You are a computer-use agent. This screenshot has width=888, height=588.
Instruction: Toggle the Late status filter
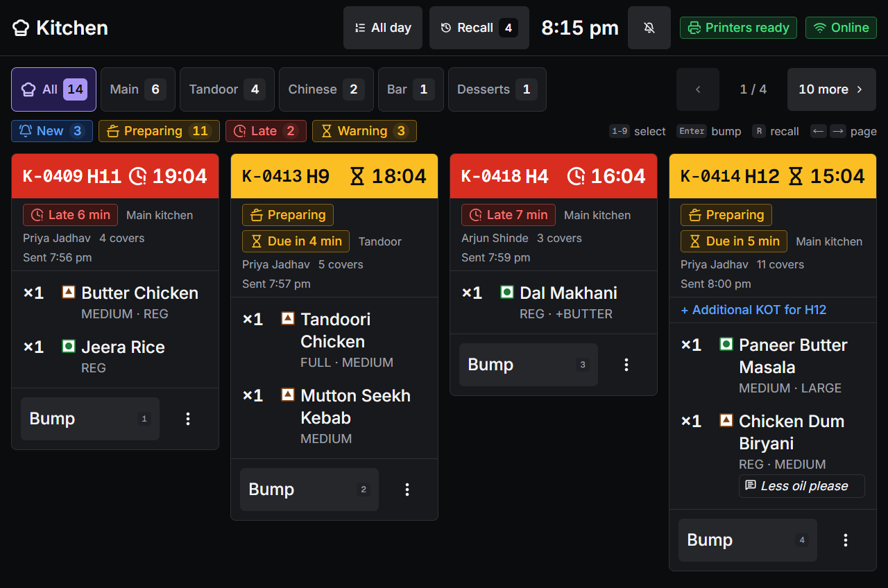pyautogui.click(x=266, y=131)
